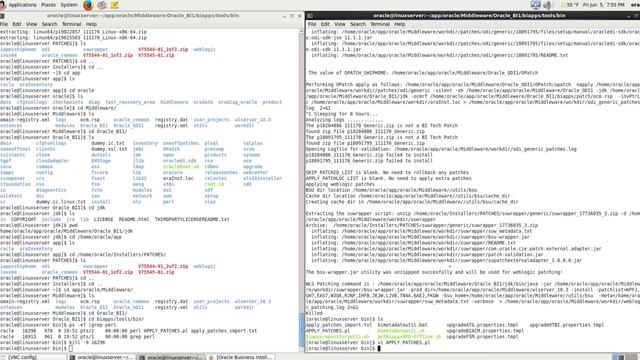Open the Applications menu

click(22, 5)
